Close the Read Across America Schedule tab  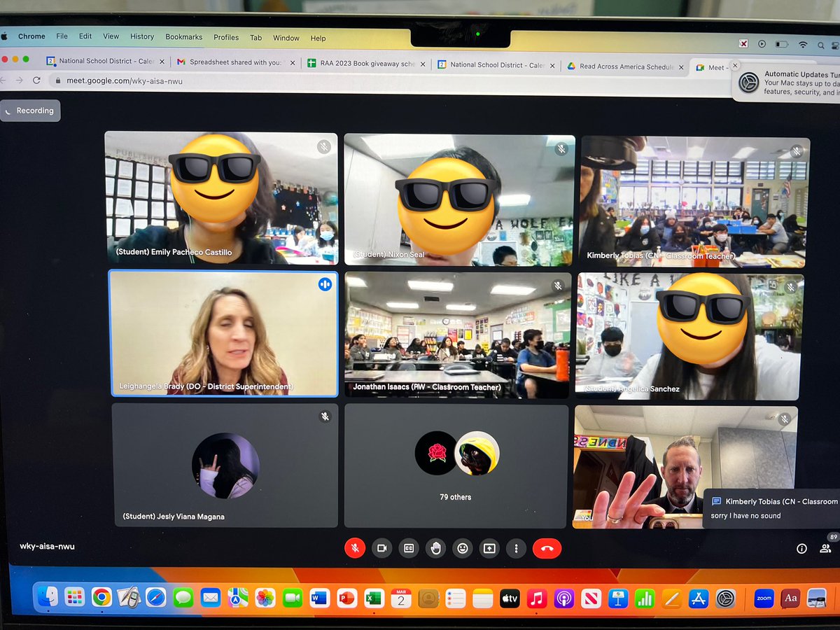681,67
